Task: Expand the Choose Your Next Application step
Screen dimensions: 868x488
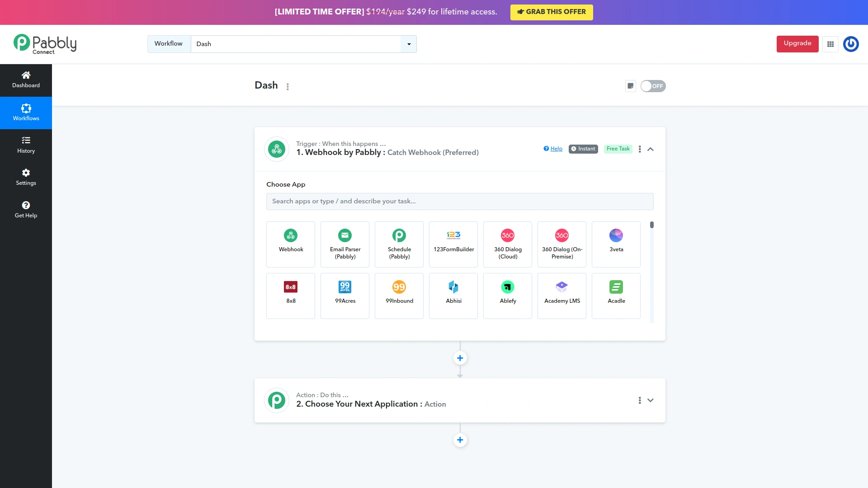Action: (651, 400)
